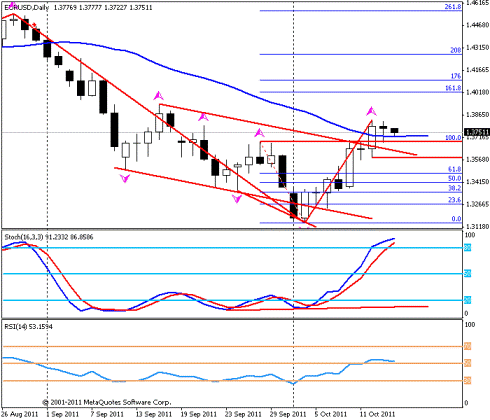Click the Stochastic 80 level marker
The image size is (490, 420).
click(468, 247)
